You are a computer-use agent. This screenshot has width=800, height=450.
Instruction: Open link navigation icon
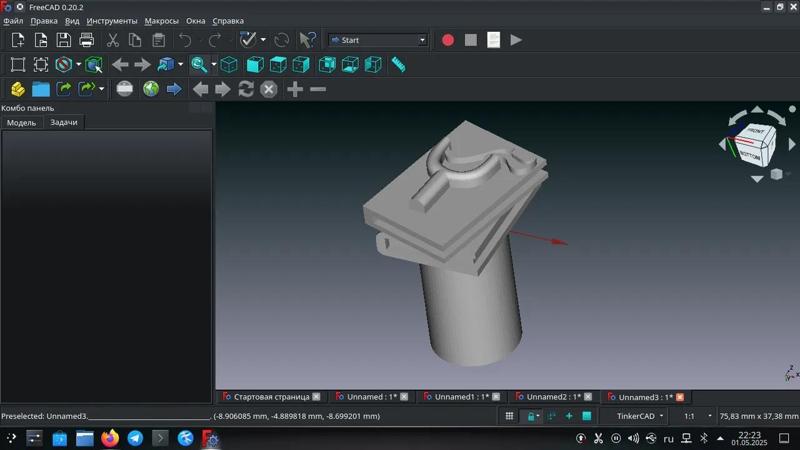point(166,65)
